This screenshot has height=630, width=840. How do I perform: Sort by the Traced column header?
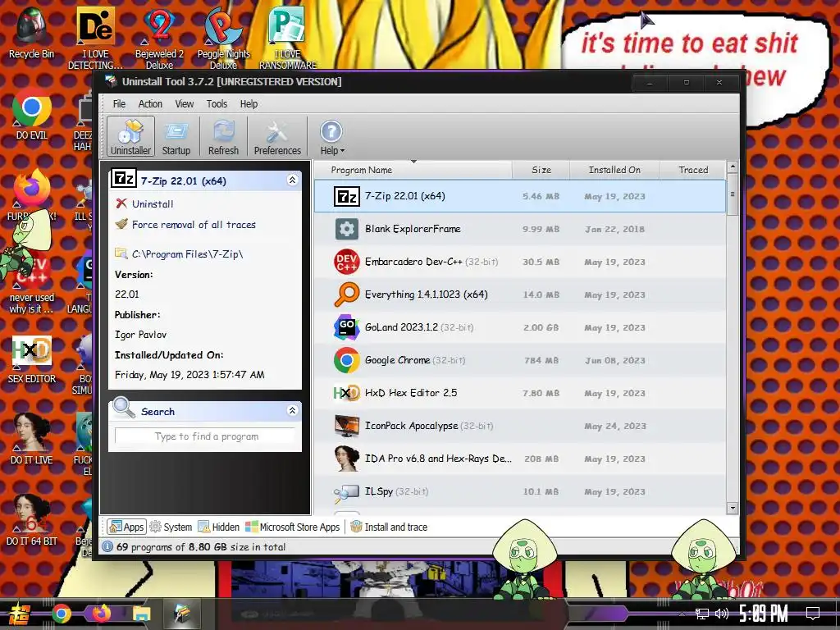point(692,170)
